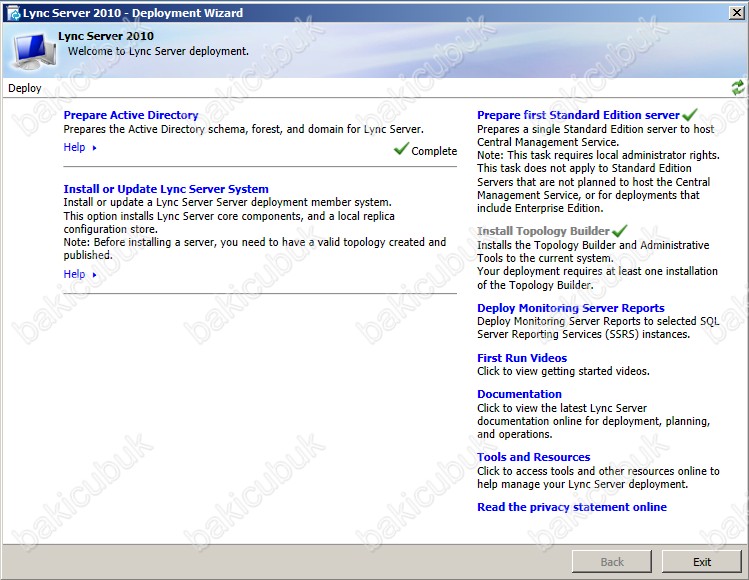Click green checkmark beside Install Topology Builder
The image size is (749, 580).
tap(620, 231)
